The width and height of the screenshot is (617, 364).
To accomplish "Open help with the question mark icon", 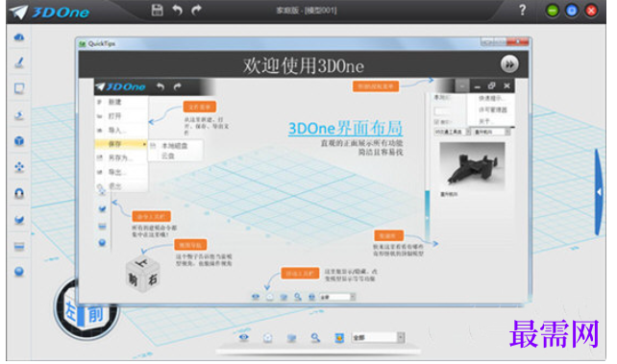I will pyautogui.click(x=522, y=11).
